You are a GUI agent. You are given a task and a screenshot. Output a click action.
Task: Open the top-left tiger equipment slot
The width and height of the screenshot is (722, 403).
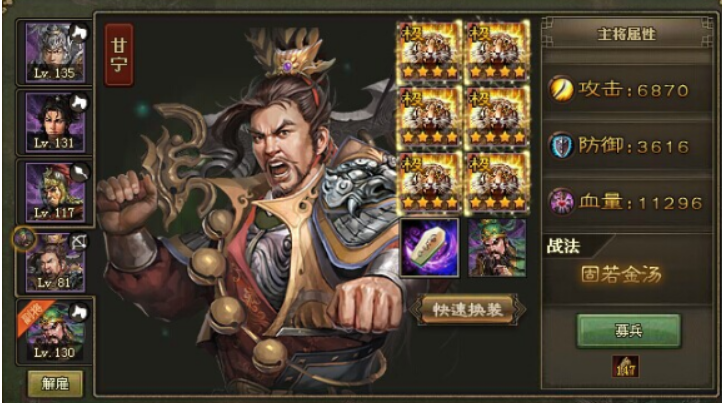coord(430,52)
